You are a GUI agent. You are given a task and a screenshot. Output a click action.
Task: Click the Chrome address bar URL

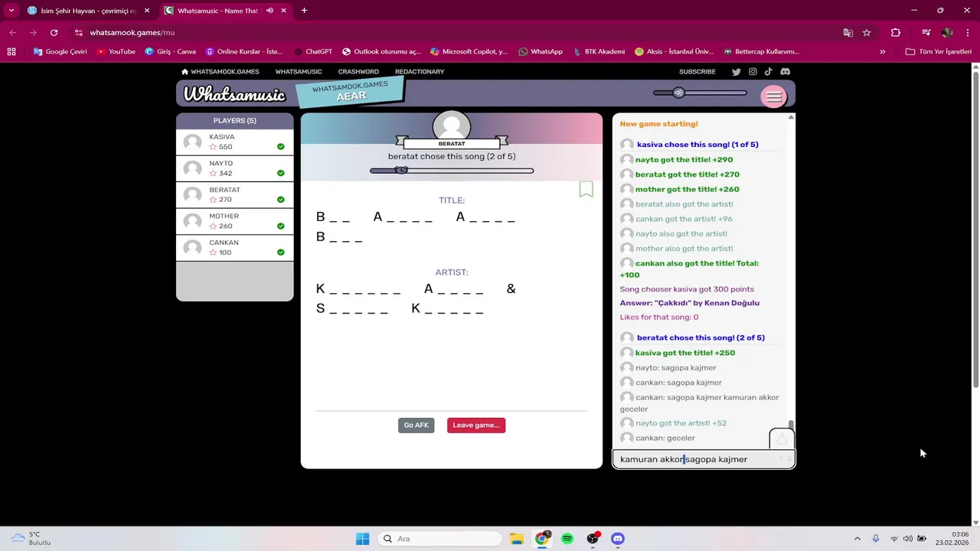132,33
